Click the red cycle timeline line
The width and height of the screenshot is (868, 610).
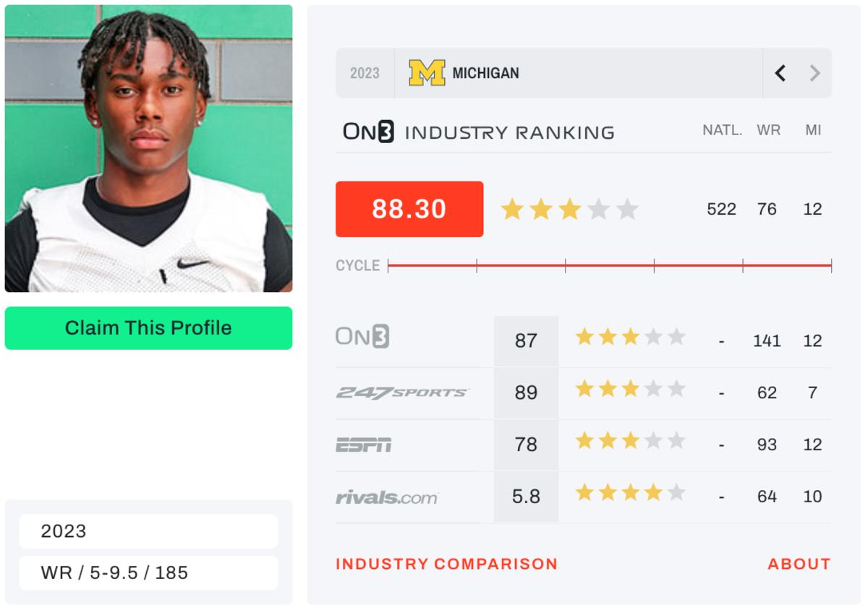(x=609, y=265)
